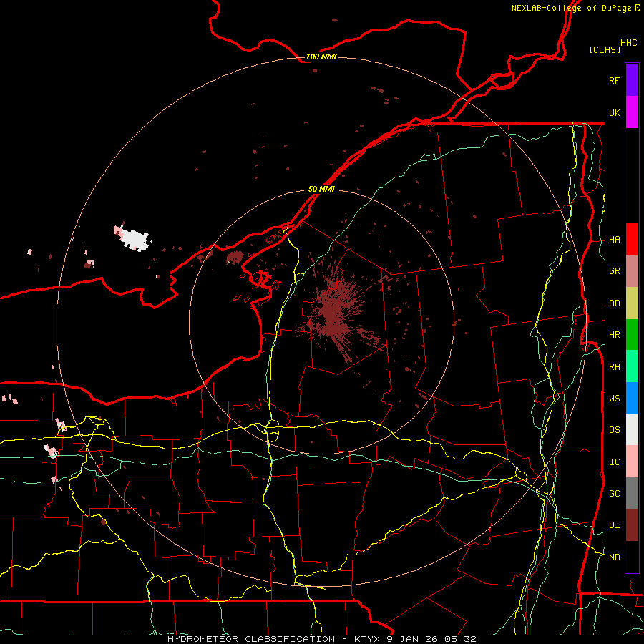644x644 pixels.
Task: Click the "GC" legend label
Action: tap(614, 494)
